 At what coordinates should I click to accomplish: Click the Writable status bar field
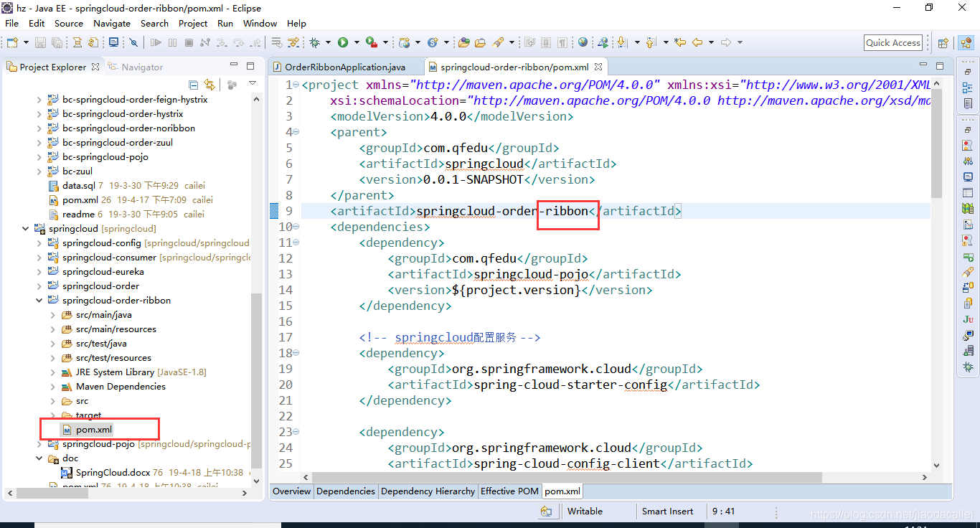point(585,511)
